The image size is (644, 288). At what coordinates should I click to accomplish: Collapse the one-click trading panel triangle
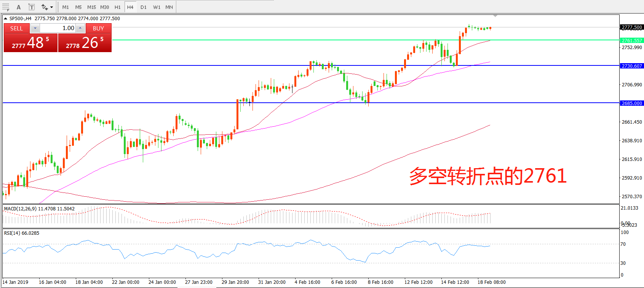5,18
